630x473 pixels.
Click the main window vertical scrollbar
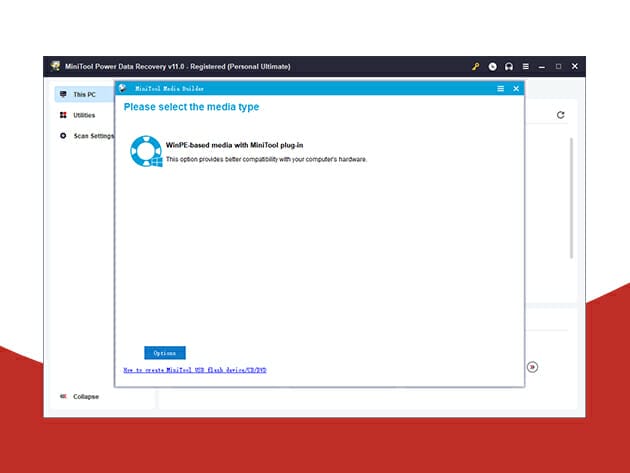tap(572, 200)
